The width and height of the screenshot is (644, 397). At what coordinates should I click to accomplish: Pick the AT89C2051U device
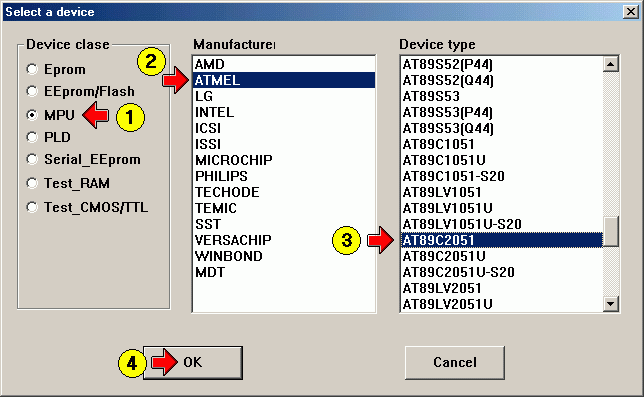pos(501,256)
